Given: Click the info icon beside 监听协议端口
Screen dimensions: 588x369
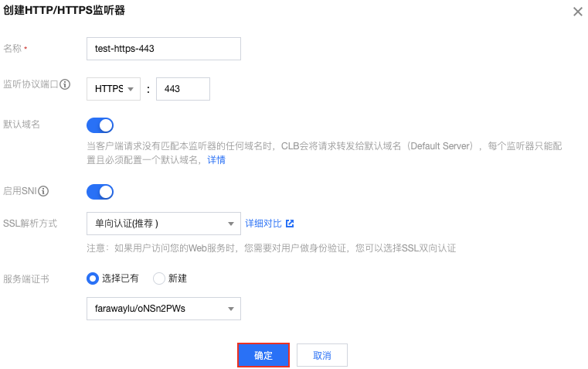Looking at the screenshot, I should tap(65, 84).
